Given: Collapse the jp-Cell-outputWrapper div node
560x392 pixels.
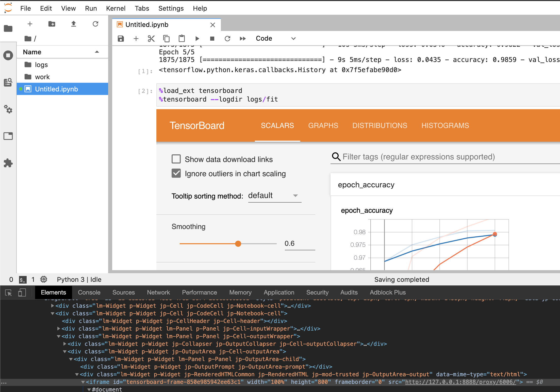Looking at the screenshot, I should (59, 336).
